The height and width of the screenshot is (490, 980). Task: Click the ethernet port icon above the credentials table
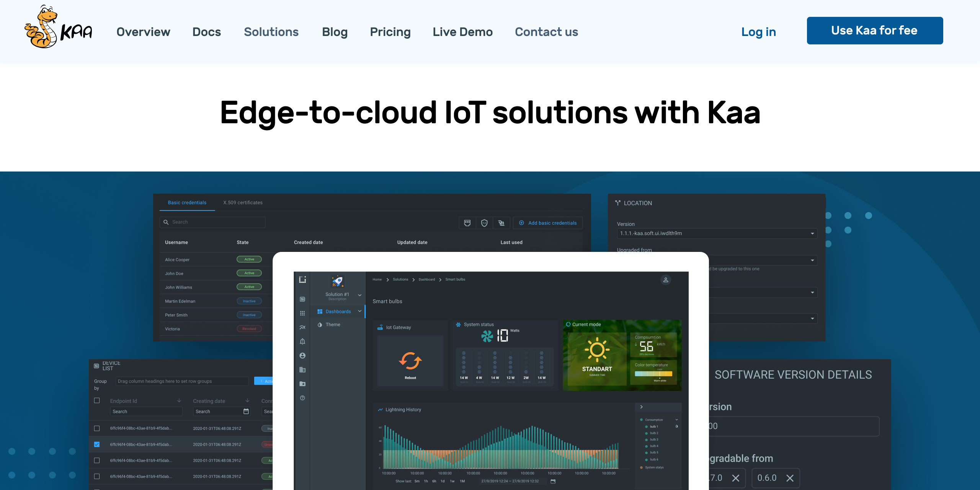pos(467,223)
